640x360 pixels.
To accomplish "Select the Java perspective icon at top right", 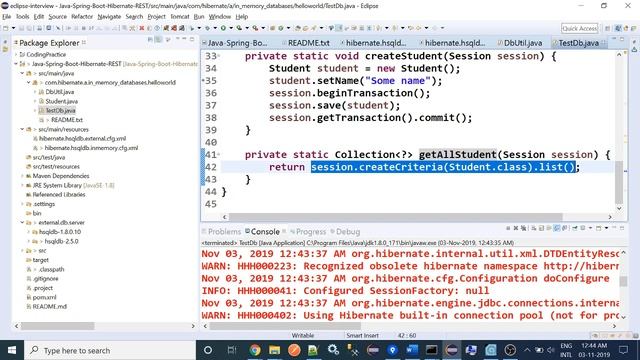I will [618, 28].
